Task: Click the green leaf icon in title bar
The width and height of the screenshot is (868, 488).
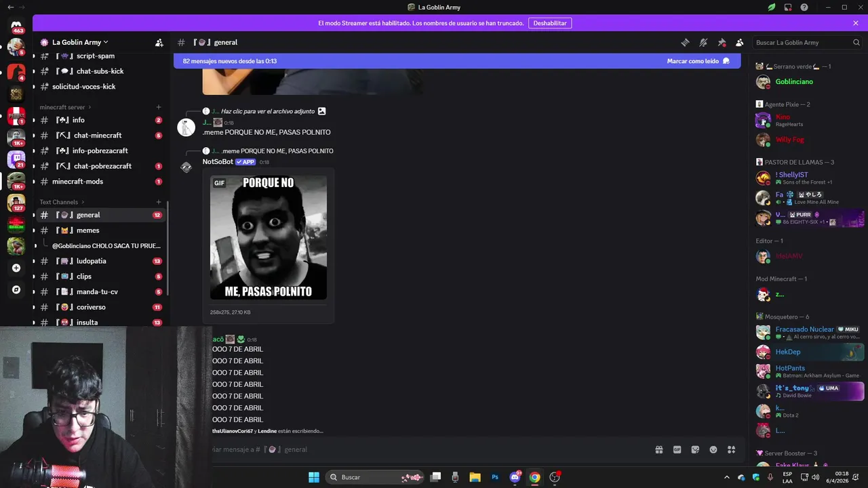Action: click(x=772, y=7)
